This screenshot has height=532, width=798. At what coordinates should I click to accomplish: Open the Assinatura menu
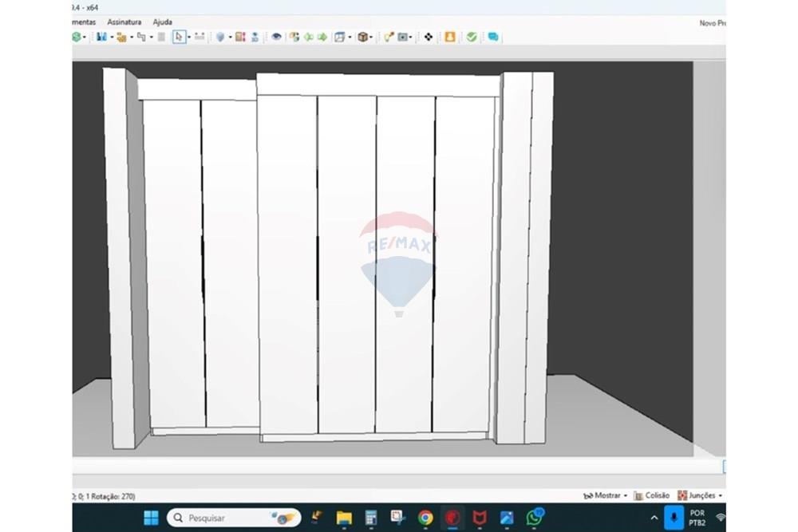point(124,22)
